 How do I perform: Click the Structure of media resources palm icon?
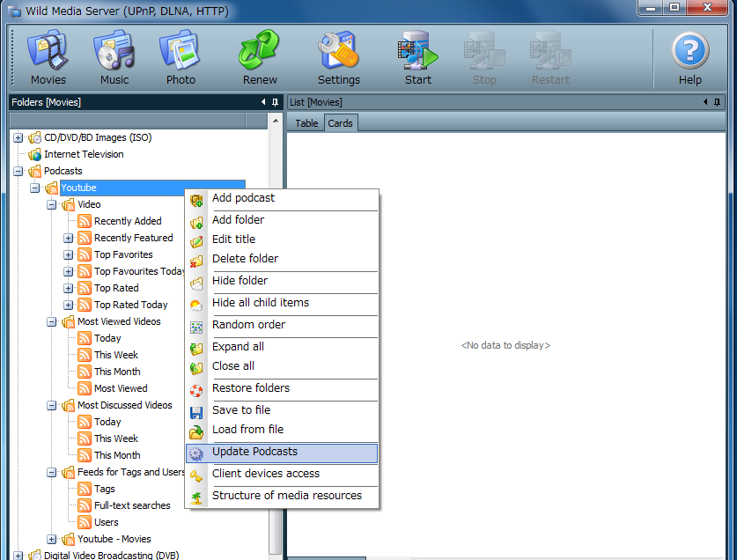click(x=196, y=498)
